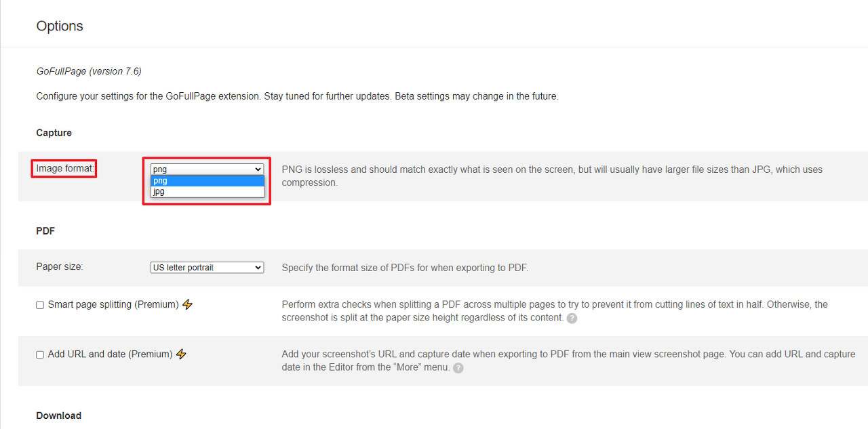Choose jpg from the format list
The height and width of the screenshot is (429, 868).
(x=207, y=191)
